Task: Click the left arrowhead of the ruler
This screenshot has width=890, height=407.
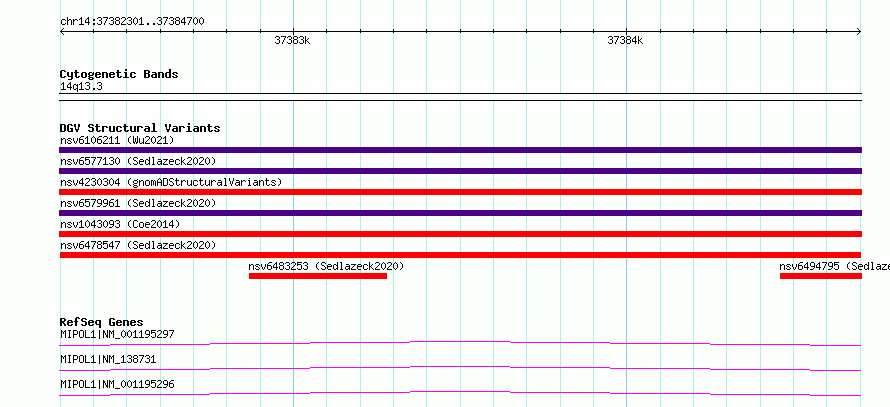Action: (62, 32)
